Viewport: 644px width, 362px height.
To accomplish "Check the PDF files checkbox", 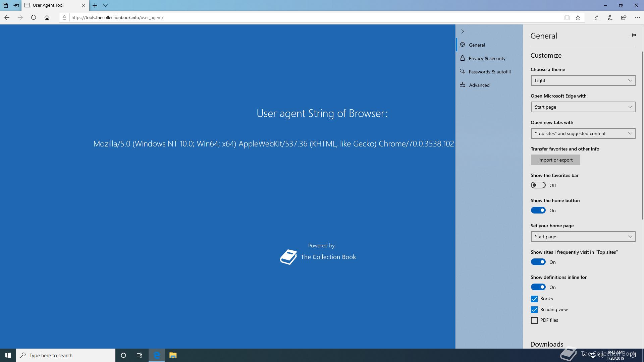I will pos(534,320).
